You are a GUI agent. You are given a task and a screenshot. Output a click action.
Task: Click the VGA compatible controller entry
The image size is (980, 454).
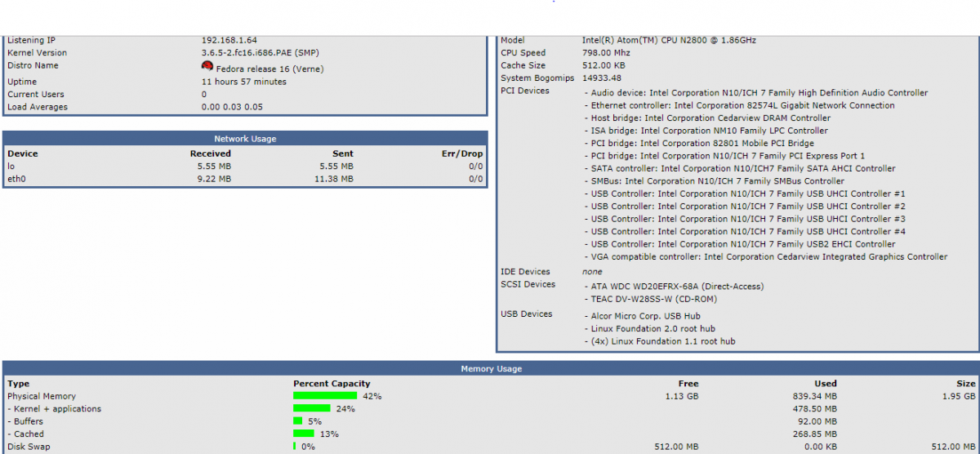pos(766,257)
